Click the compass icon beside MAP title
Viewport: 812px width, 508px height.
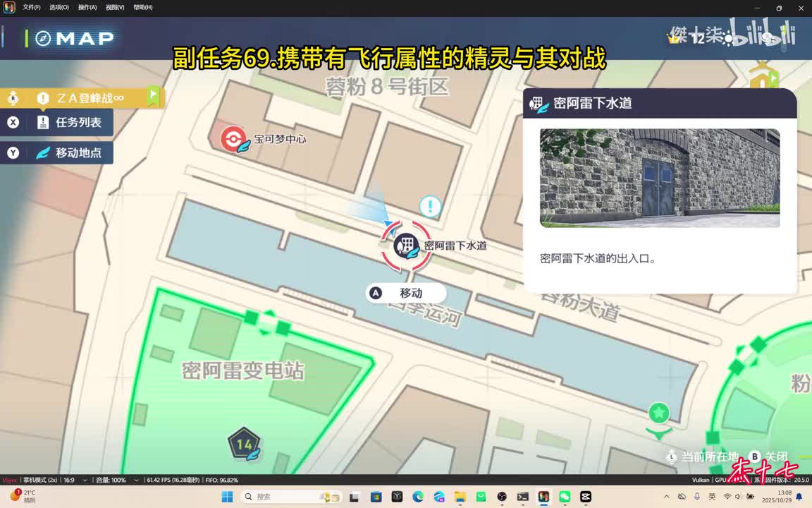[x=43, y=38]
